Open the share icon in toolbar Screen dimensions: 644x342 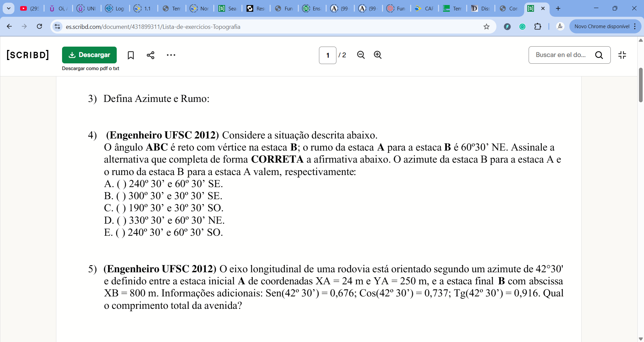pyautogui.click(x=151, y=55)
